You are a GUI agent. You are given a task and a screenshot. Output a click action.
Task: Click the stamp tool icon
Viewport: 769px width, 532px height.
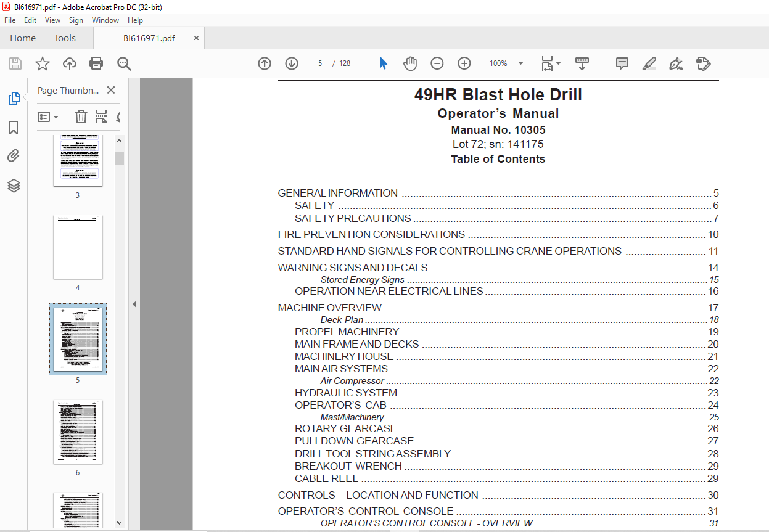pos(703,63)
